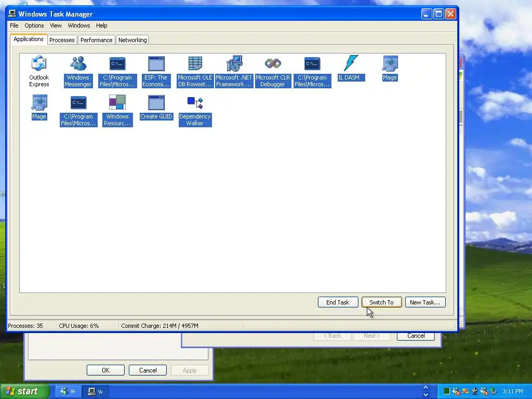The width and height of the screenshot is (532, 399).
Task: Switch to the Applications tab
Action: 29,39
